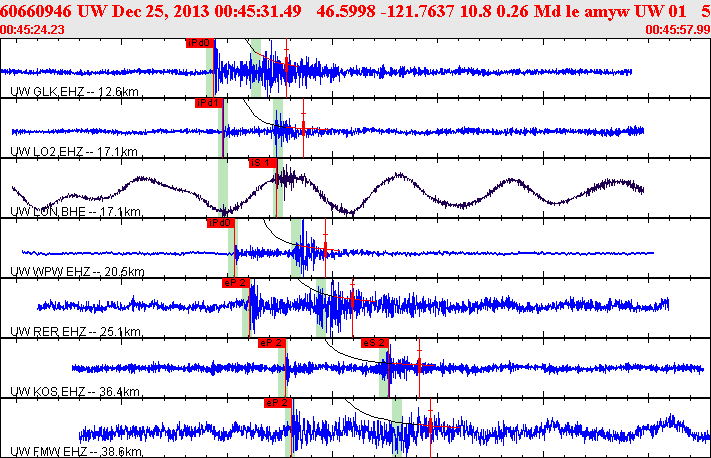Click the green P-window band on LON trace
Viewport: 711px width, 458px height.
click(x=223, y=188)
